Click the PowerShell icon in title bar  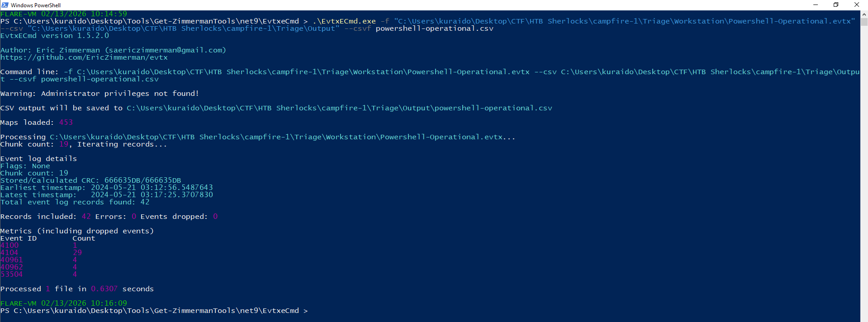5,5
